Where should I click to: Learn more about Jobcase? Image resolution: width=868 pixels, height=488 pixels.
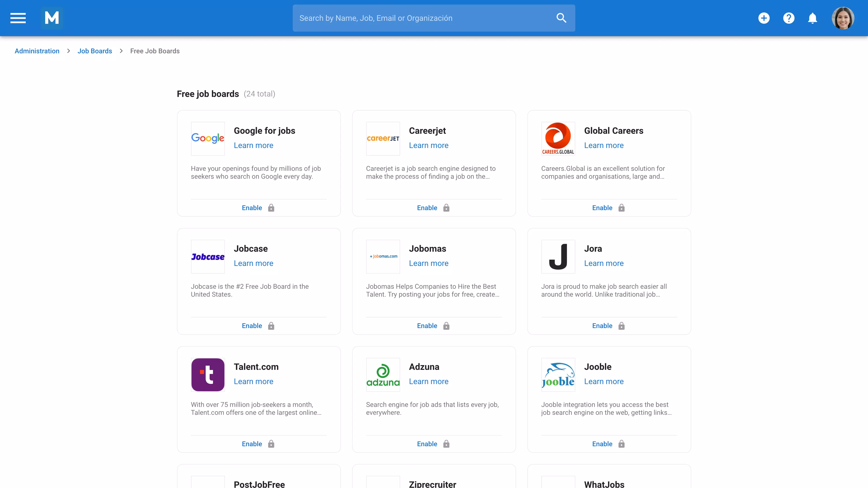253,263
